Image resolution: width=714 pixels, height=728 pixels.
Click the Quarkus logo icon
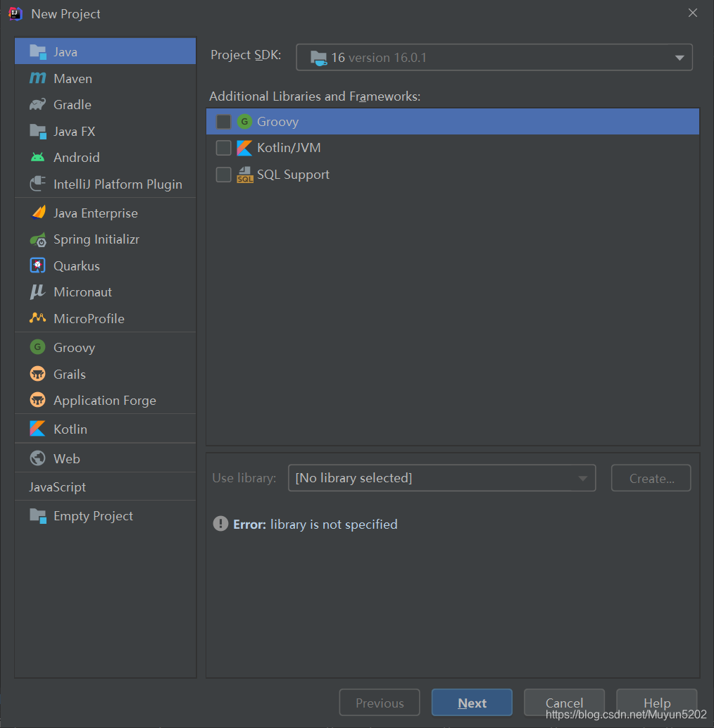click(x=37, y=265)
